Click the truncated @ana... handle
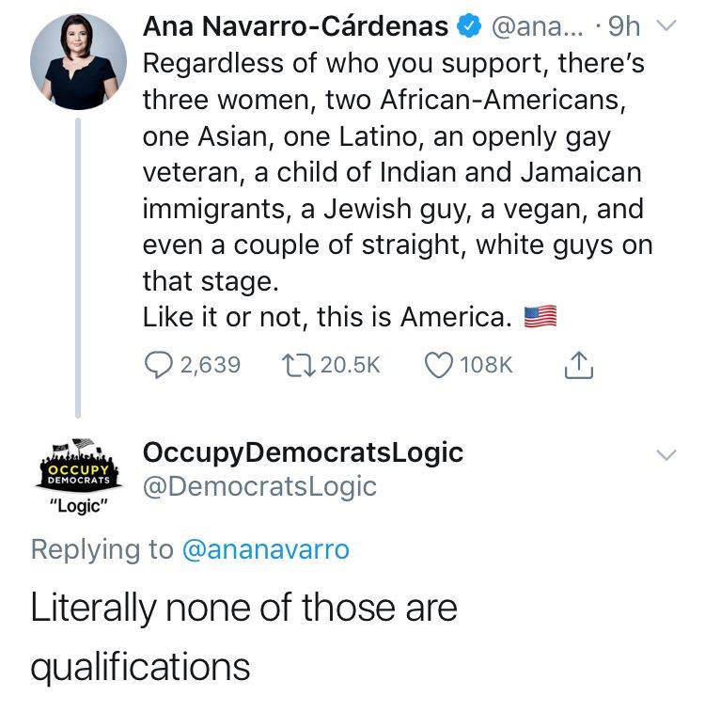The image size is (705, 728). click(538, 27)
